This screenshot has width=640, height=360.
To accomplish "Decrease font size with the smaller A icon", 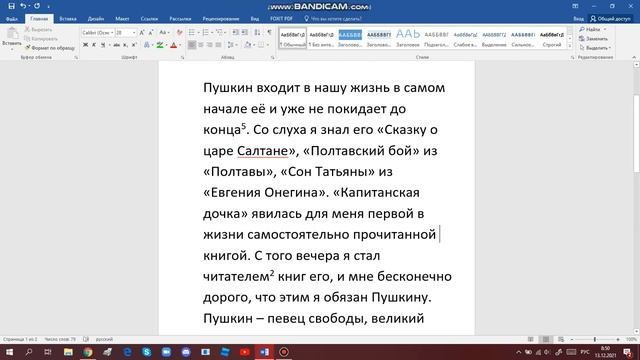I will pyautogui.click(x=151, y=33).
